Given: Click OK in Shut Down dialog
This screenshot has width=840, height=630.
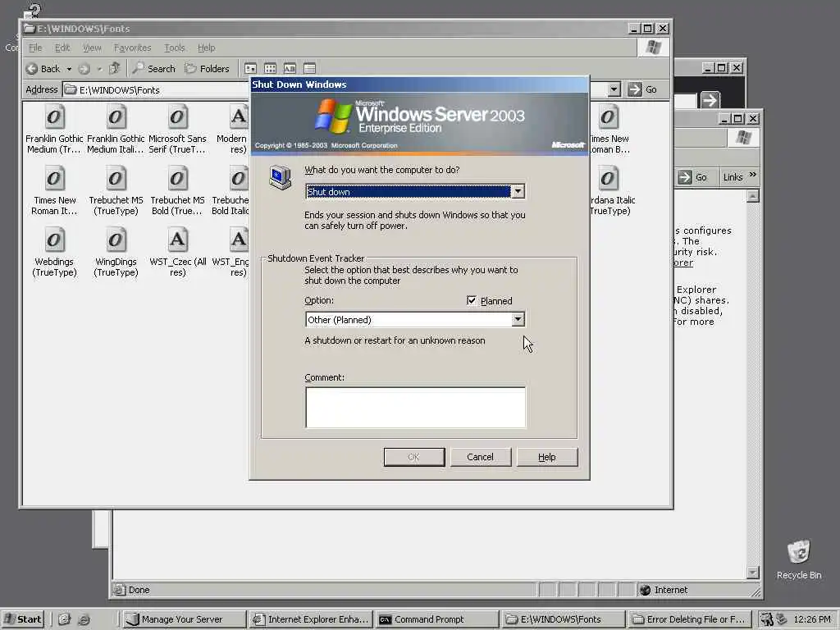Looking at the screenshot, I should click(414, 457).
